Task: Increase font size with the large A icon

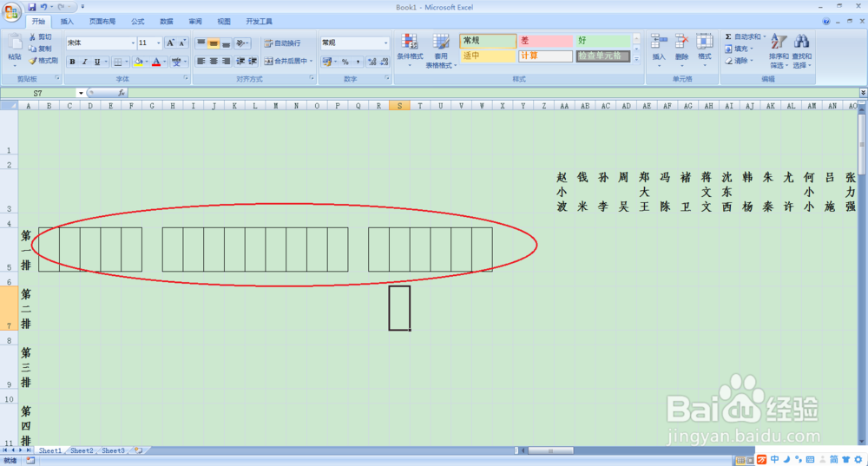Action: (x=170, y=43)
